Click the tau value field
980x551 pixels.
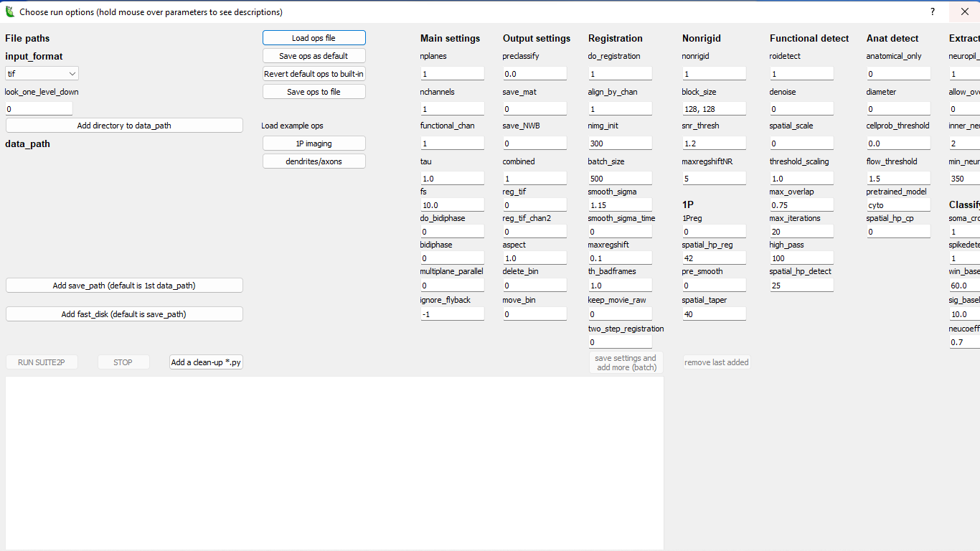tap(452, 178)
